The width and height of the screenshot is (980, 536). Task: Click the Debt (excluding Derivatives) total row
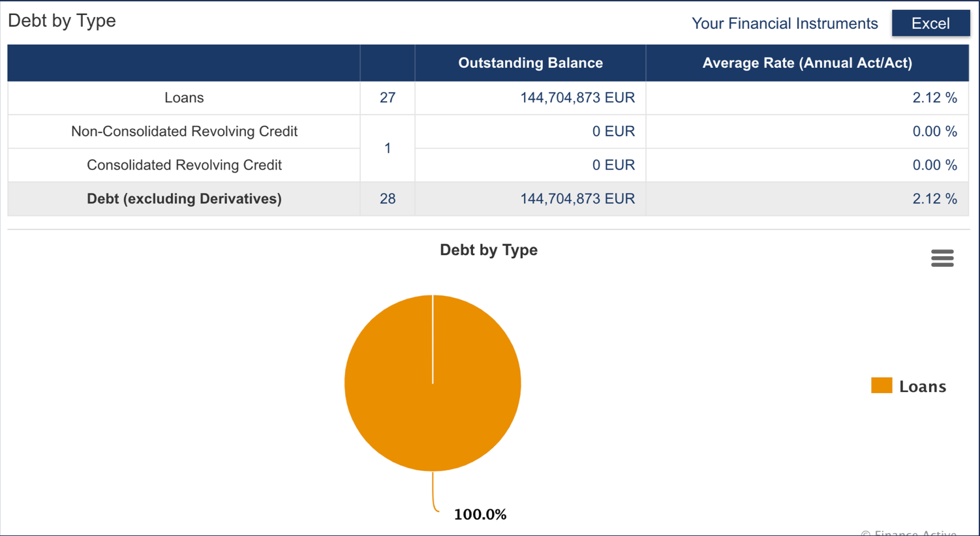(x=184, y=198)
